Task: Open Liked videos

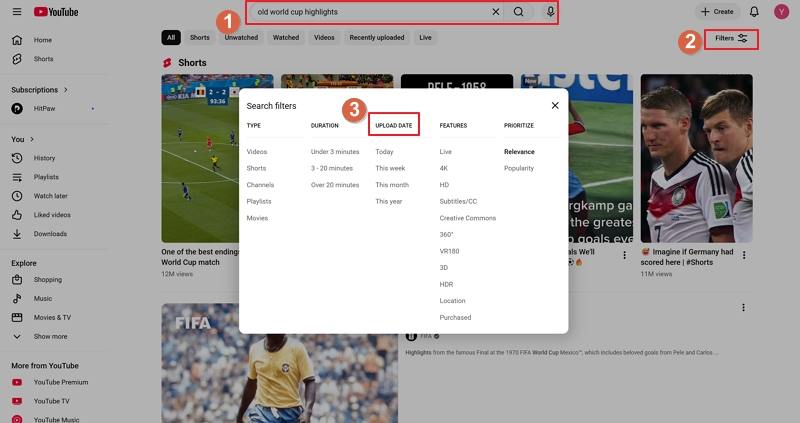Action: click(x=52, y=215)
